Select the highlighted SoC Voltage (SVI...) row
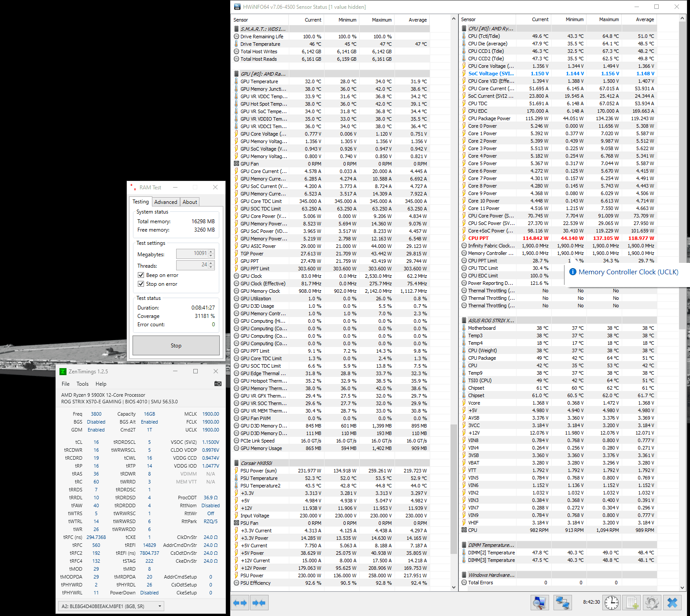 557,74
